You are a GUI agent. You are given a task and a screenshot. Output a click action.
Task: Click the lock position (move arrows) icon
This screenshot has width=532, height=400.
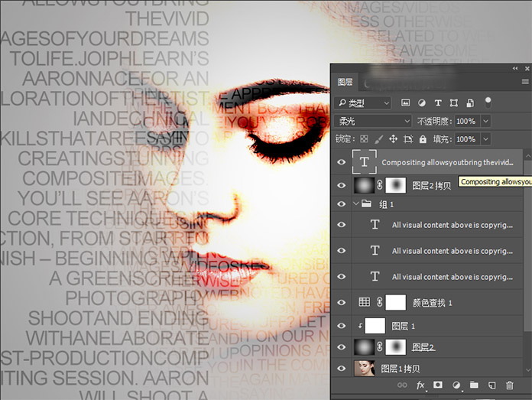click(393, 139)
